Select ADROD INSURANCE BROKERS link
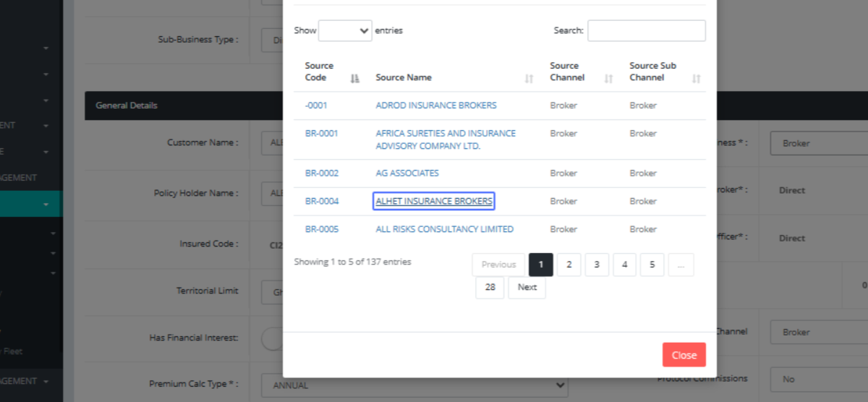Image resolution: width=868 pixels, height=402 pixels. pos(436,106)
